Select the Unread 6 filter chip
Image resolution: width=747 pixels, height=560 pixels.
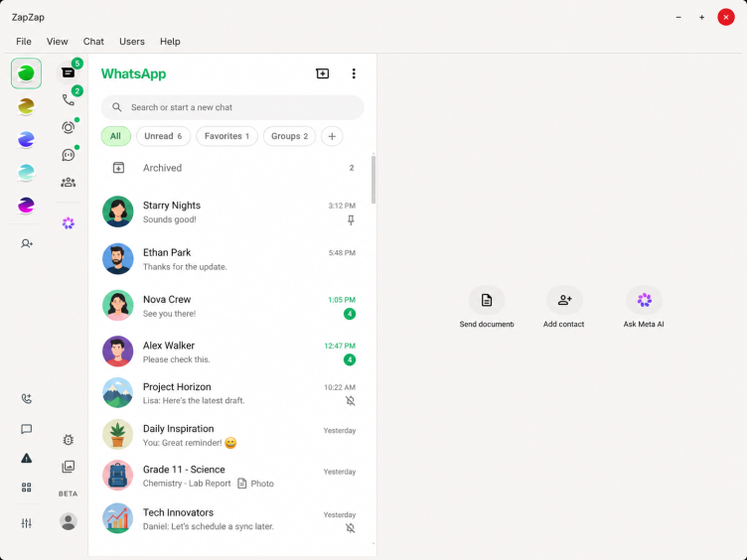pos(163,136)
